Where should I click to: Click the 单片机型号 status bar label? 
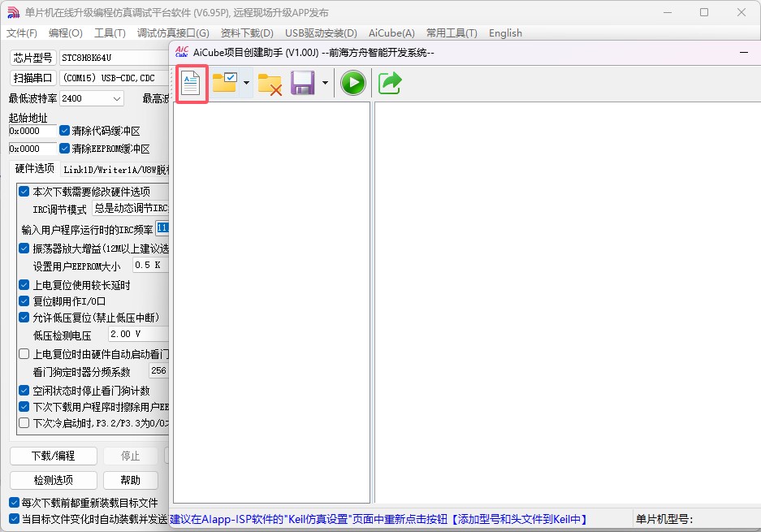point(664,519)
